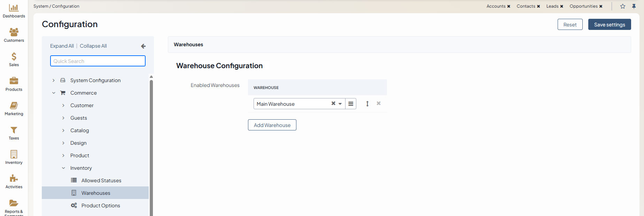
Task: Collapse the configuration sidebar with arrow
Action: click(143, 46)
